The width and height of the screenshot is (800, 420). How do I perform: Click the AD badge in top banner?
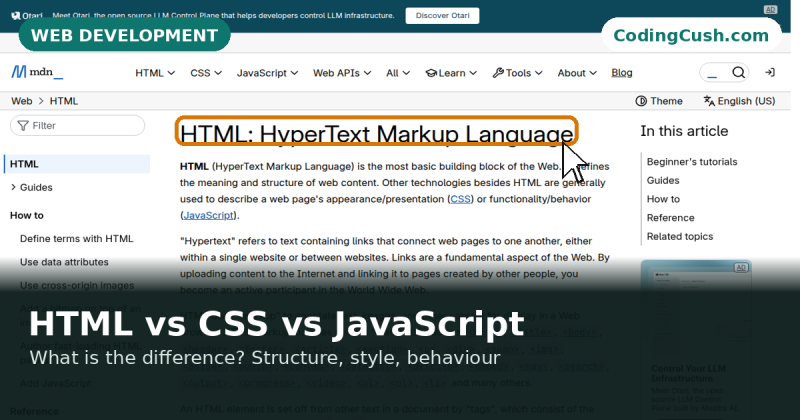point(770,9)
